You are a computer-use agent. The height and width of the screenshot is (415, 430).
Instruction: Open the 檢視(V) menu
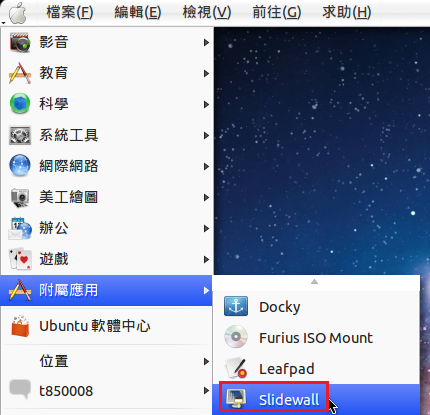tap(207, 13)
